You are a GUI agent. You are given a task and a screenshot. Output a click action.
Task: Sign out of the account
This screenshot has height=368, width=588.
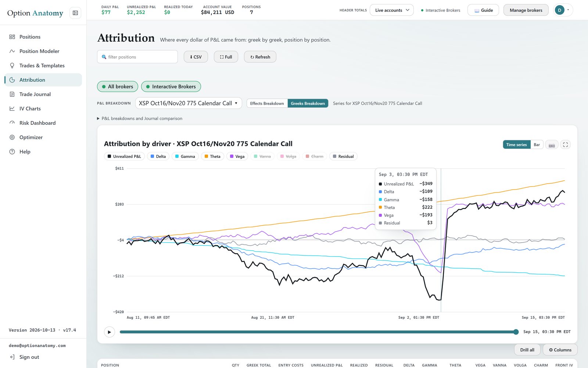pos(25,357)
